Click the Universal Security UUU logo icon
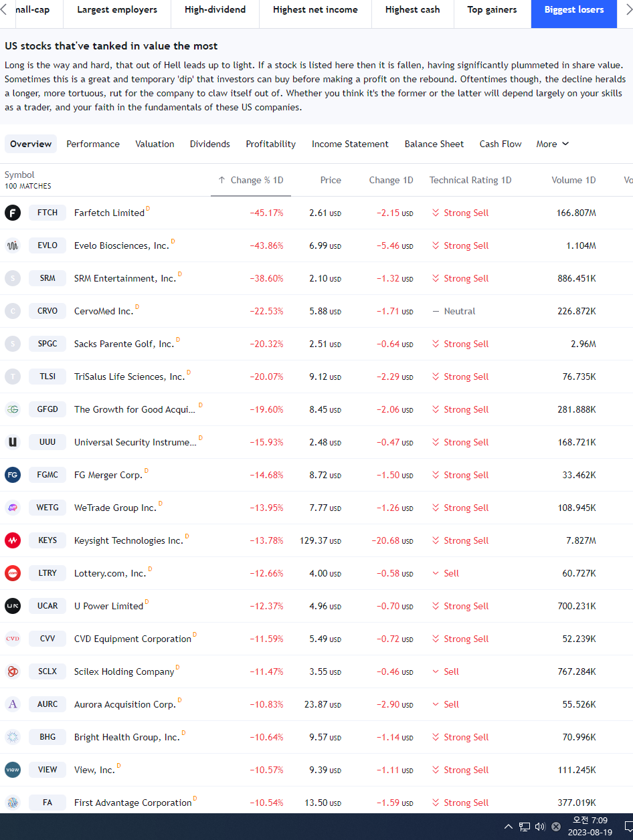Viewport: 633px width, 840px height. pyautogui.click(x=13, y=442)
